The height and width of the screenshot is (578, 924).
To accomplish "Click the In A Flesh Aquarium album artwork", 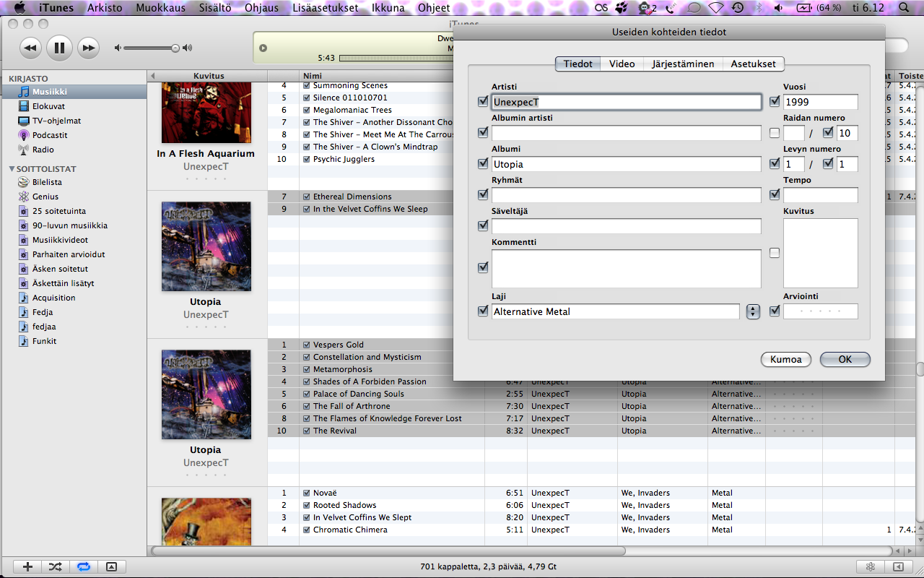I will (206, 113).
